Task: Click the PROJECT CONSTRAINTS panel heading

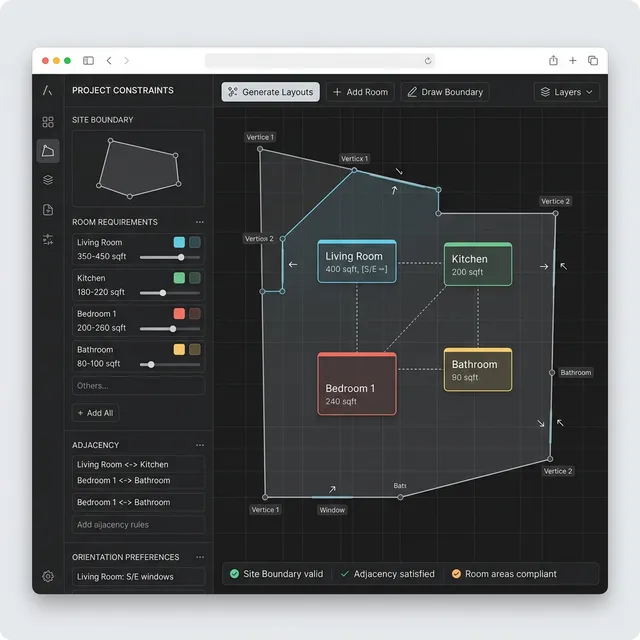Action: pyautogui.click(x=123, y=90)
